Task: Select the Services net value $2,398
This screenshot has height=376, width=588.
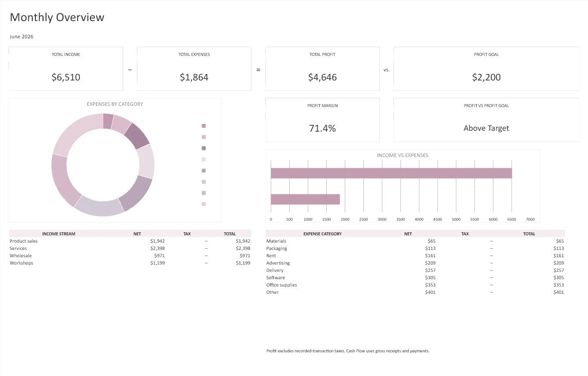Action: point(157,248)
